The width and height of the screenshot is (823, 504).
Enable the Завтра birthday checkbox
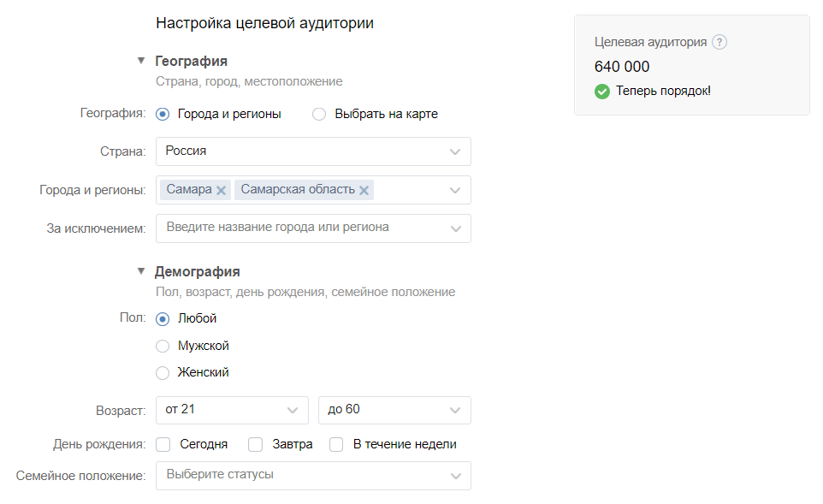(255, 445)
